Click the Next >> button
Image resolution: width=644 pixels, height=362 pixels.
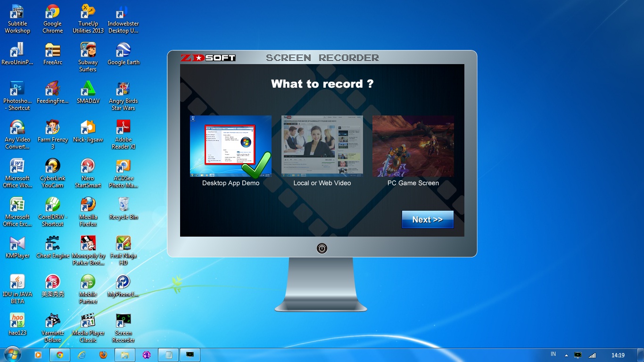428,220
